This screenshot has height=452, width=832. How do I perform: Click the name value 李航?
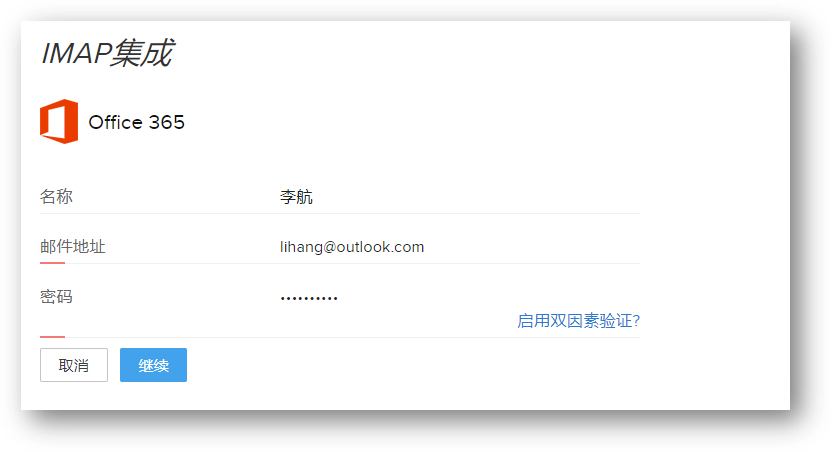coord(296,197)
